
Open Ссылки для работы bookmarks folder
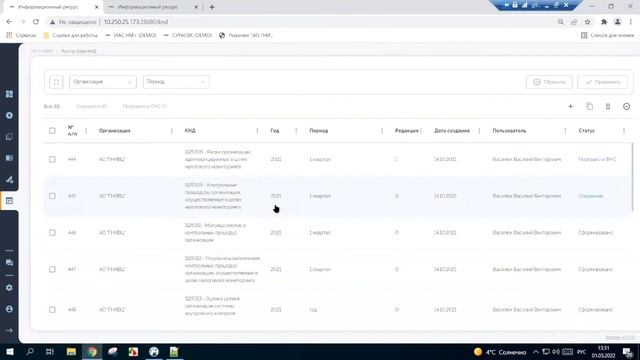point(71,36)
